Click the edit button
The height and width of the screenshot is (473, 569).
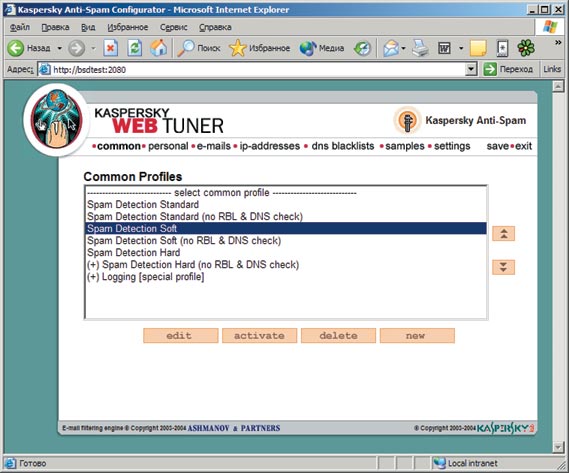pos(181,335)
